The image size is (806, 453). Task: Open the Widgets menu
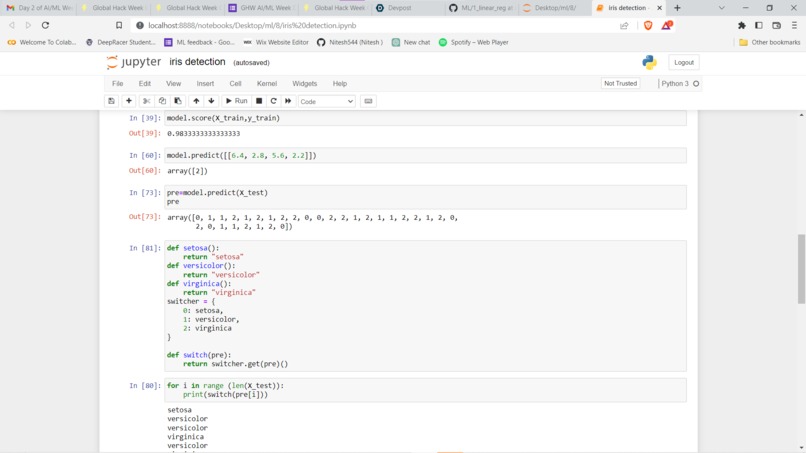coord(305,83)
